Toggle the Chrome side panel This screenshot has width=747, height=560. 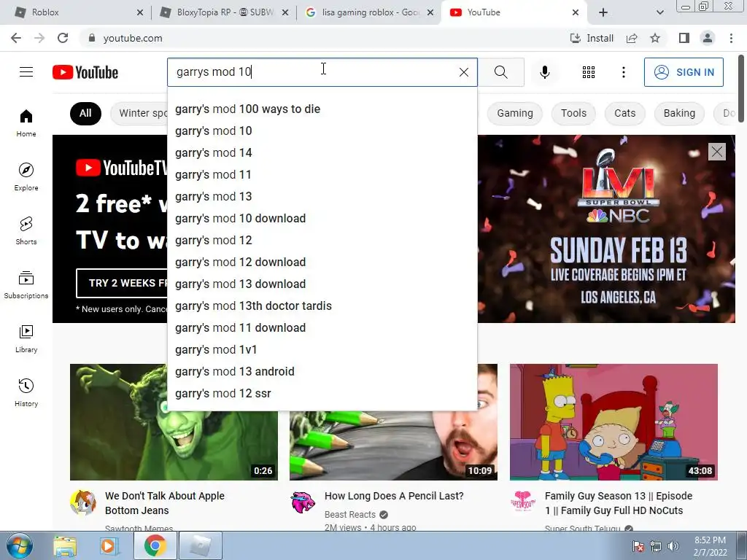[684, 38]
